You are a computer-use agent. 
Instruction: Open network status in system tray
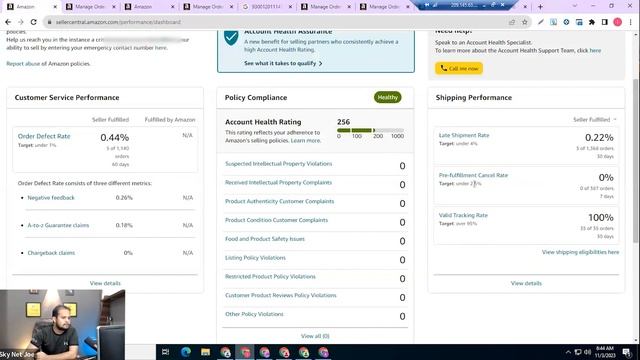pyautogui.click(x=578, y=352)
